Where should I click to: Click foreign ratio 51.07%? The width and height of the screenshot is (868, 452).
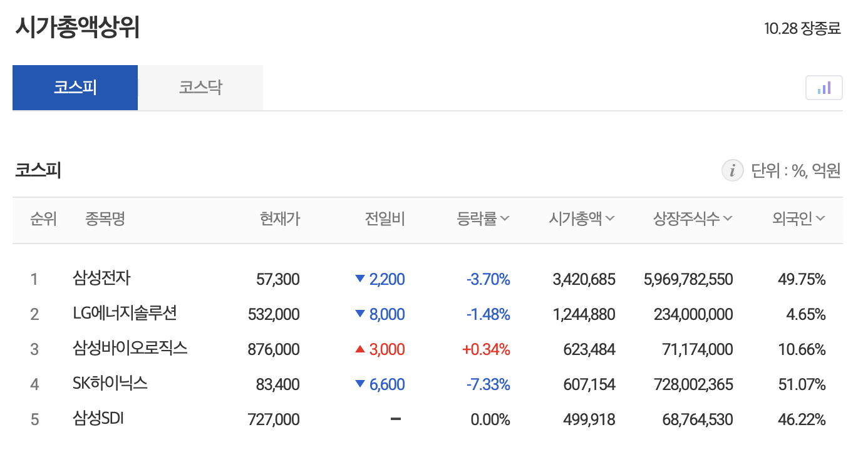click(x=802, y=384)
